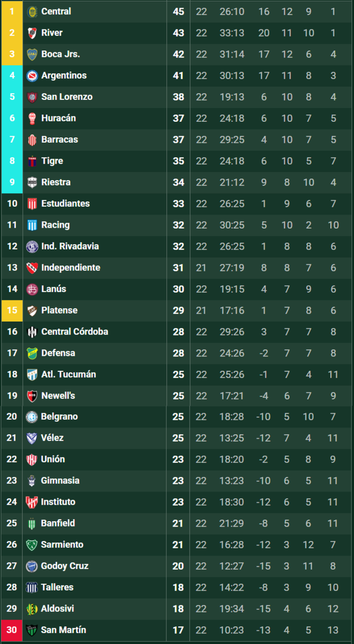The width and height of the screenshot is (354, 644).
Task: Open the Argentinos team link
Action: tap(64, 75)
